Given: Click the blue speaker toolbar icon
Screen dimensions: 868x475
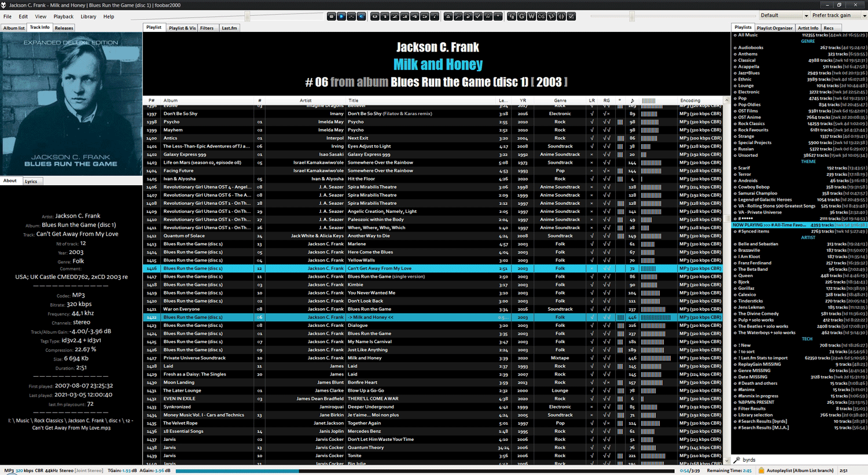Looking at the screenshot, I should click(x=361, y=16).
